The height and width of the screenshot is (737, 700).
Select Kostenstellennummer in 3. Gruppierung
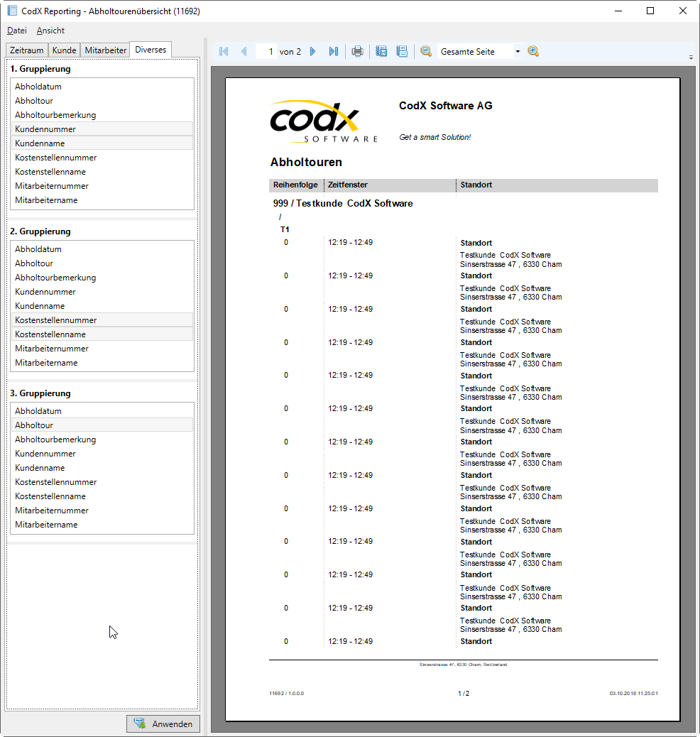[x=102, y=482]
